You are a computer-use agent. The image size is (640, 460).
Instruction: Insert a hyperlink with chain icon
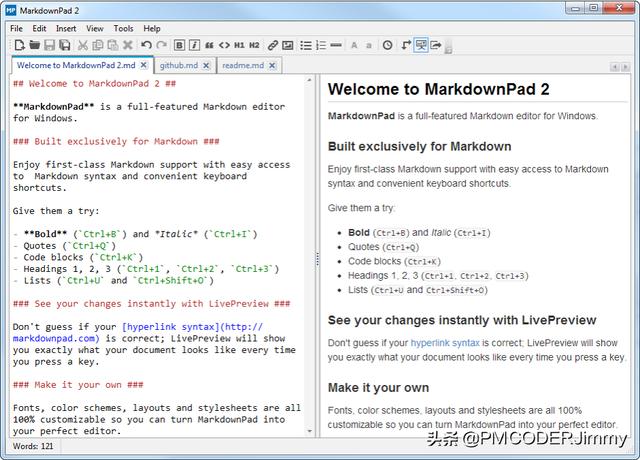coord(273,45)
